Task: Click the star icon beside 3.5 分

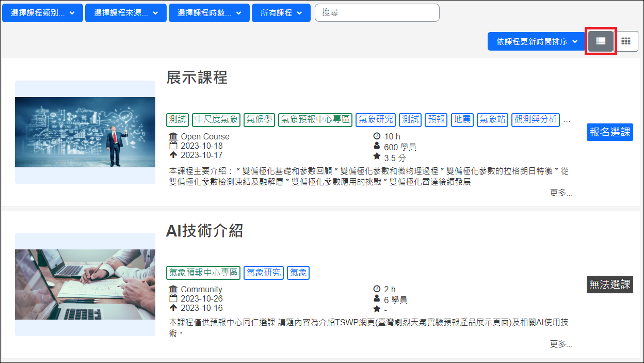Action: tap(377, 156)
